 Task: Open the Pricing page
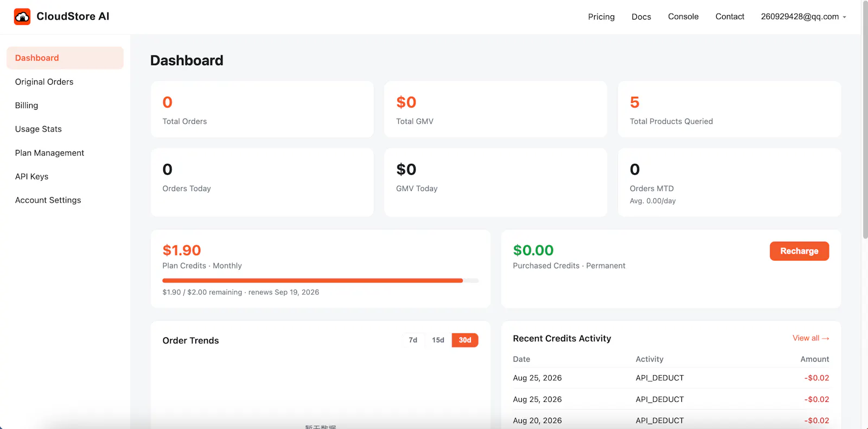601,17
